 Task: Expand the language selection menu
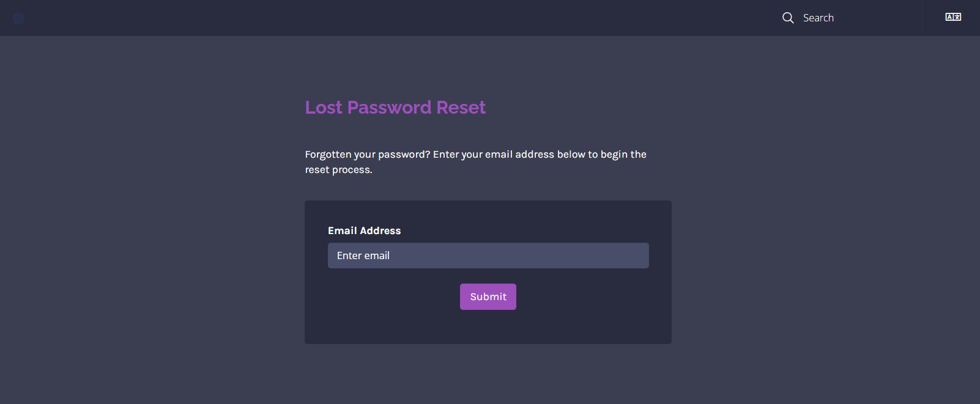(953, 17)
